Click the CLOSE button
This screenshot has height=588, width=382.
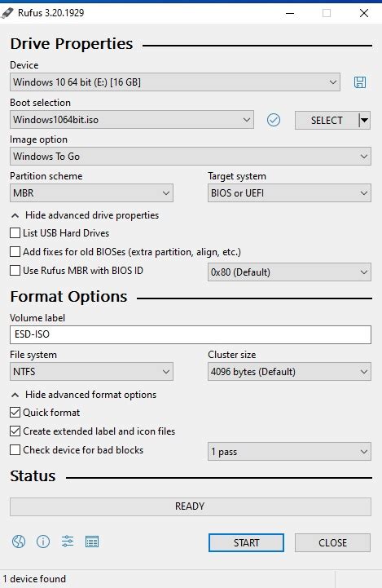[332, 542]
